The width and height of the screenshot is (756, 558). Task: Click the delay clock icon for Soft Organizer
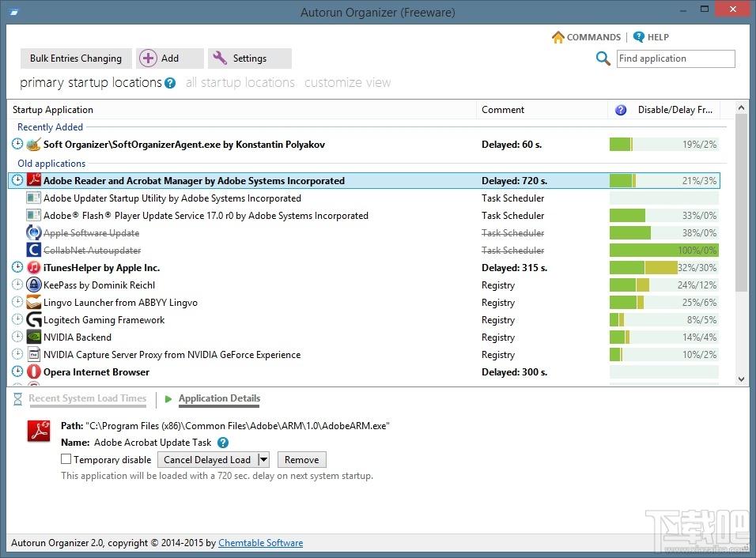(x=17, y=144)
